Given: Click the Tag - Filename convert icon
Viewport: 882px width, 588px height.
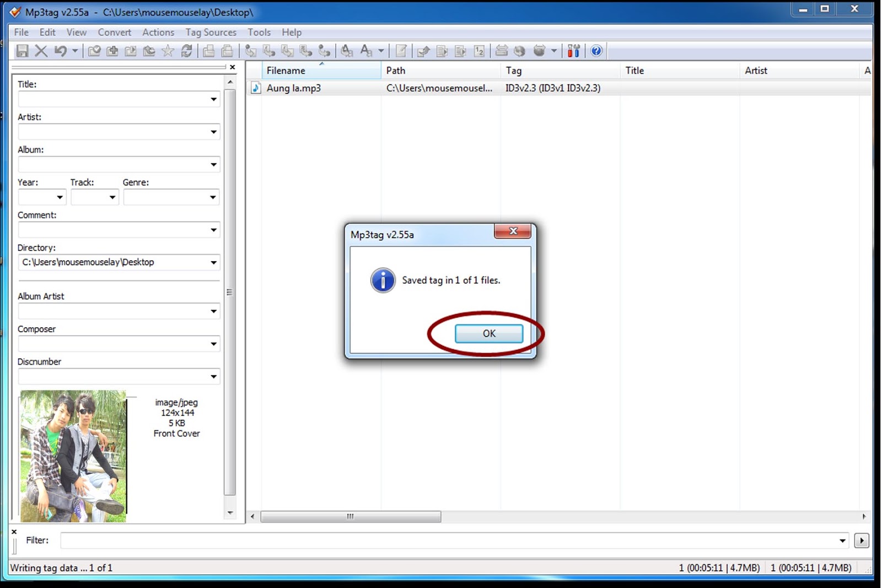Looking at the screenshot, I should coord(251,51).
